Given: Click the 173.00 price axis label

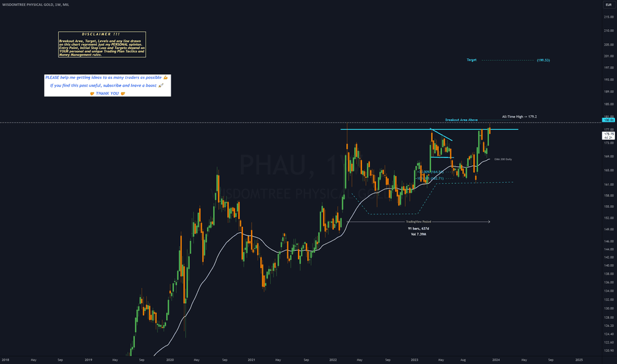Looking at the screenshot, I should click(x=609, y=143).
